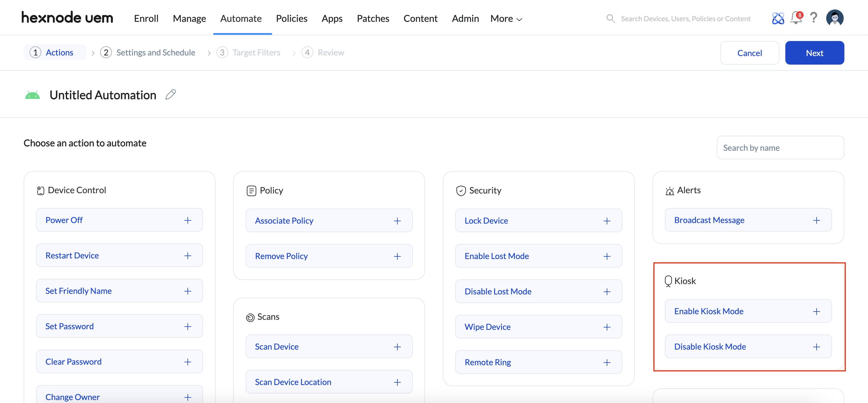Open the user profile avatar
Image resolution: width=868 pixels, height=403 pixels.
[834, 18]
